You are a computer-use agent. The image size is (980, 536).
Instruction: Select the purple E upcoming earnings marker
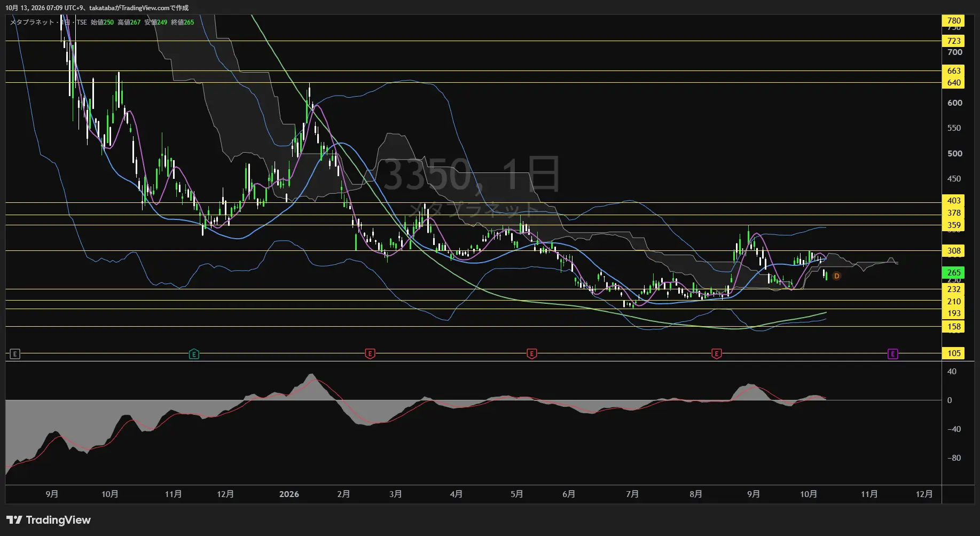pyautogui.click(x=892, y=354)
